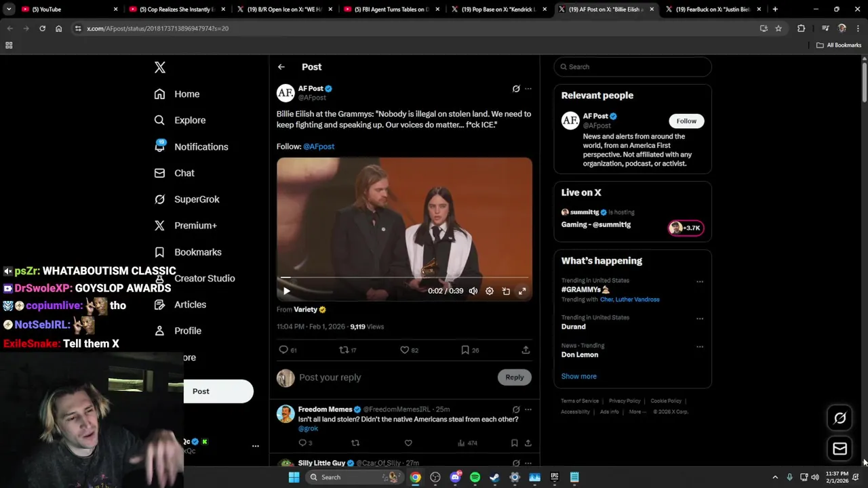Bookmark the AF Post post
Image resolution: width=868 pixels, height=488 pixels.
pos(470,350)
